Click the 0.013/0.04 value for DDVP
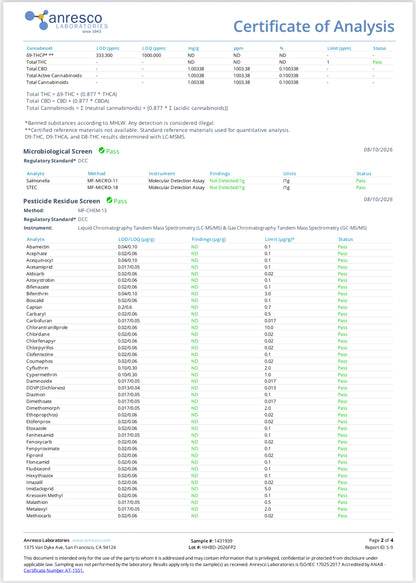The width and height of the screenshot is (416, 583). coord(129,388)
